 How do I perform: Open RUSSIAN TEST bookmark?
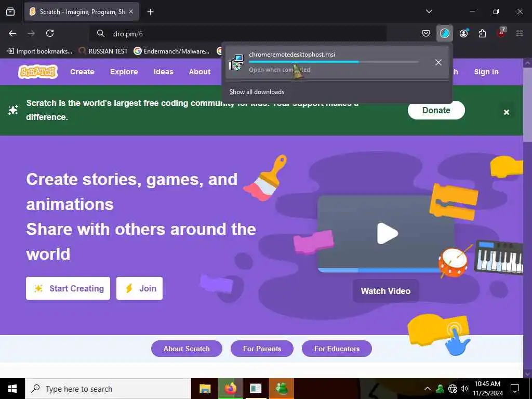coord(103,51)
